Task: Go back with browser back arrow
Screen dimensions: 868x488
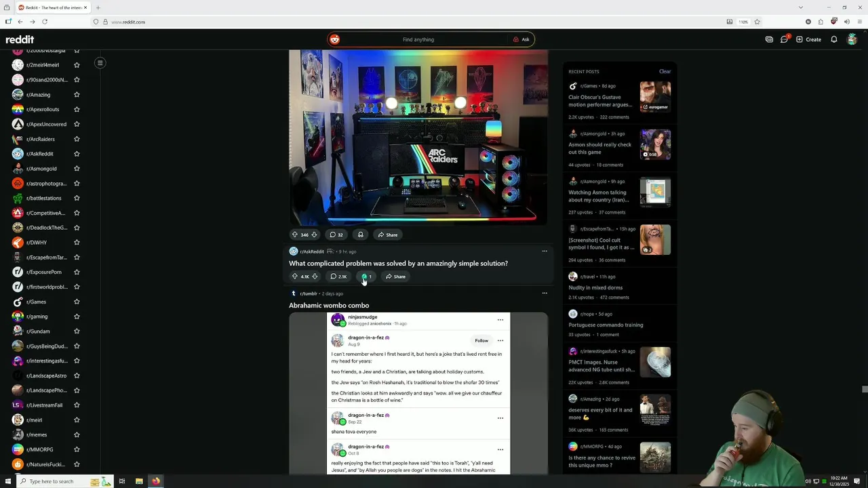Action: tap(20, 22)
